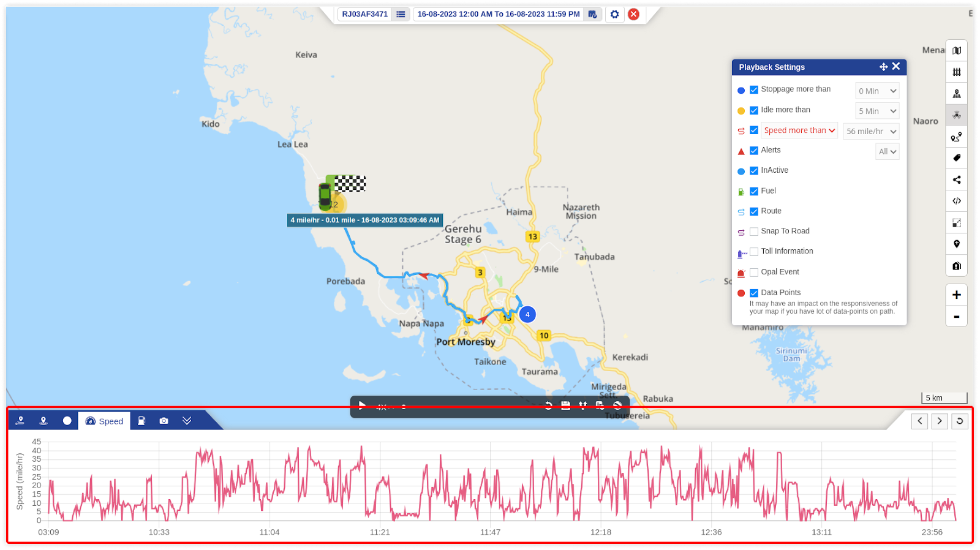Open the Idle duration 5 Min dropdown
The height and width of the screenshot is (550, 980).
pos(877,111)
